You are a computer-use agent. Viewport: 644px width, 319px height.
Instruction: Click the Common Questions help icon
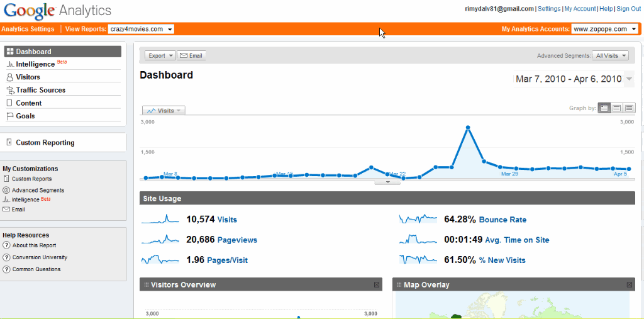[x=6, y=269]
